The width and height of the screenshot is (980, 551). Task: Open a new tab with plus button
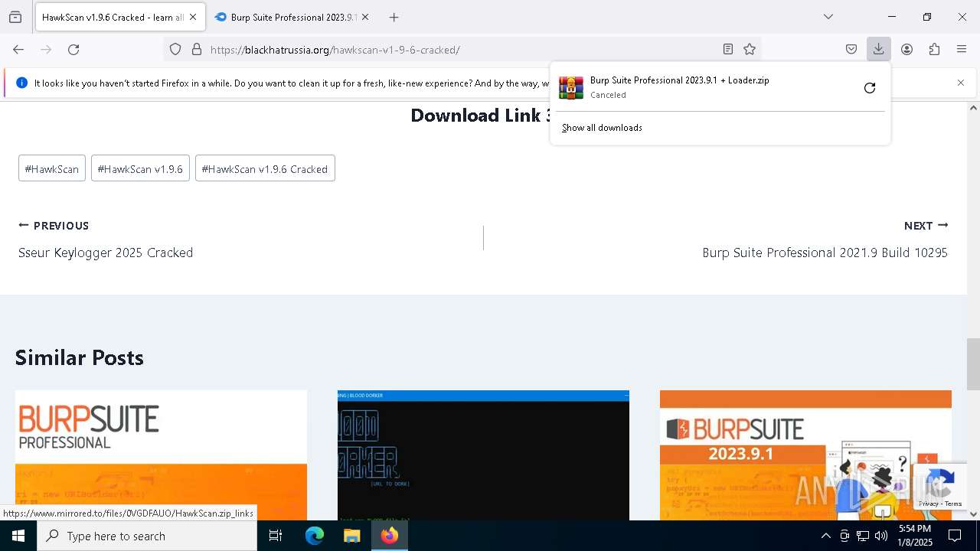coord(394,17)
